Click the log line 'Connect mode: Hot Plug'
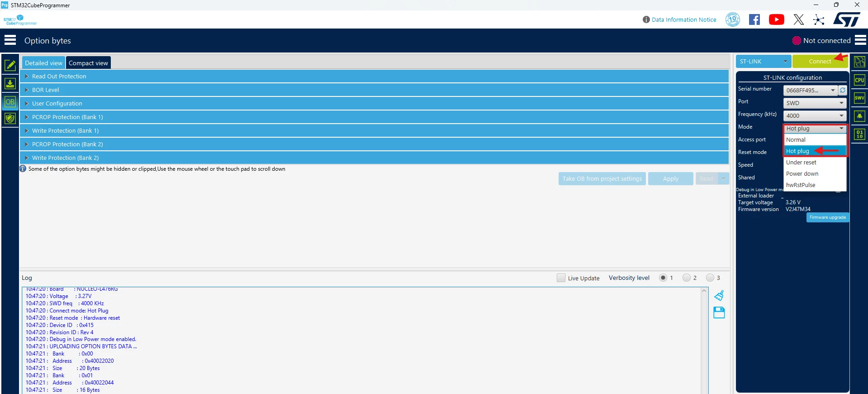This screenshot has height=394, width=868. click(x=67, y=311)
